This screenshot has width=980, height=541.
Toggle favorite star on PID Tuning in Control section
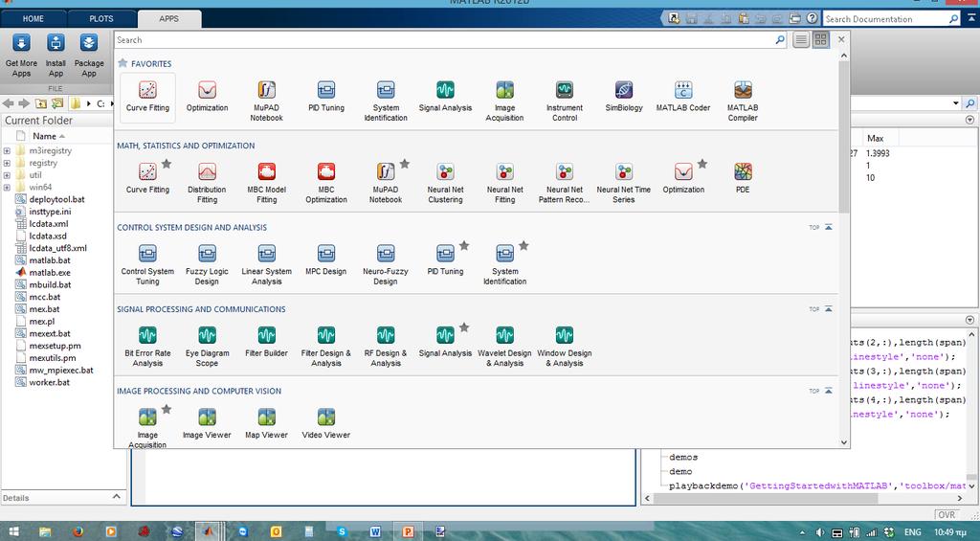[x=464, y=246]
